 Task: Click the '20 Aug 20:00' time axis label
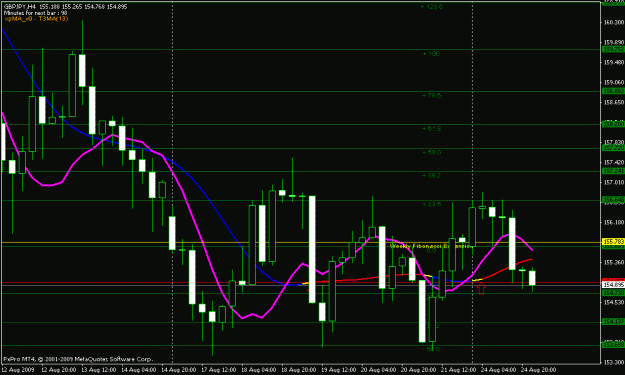(x=419, y=370)
